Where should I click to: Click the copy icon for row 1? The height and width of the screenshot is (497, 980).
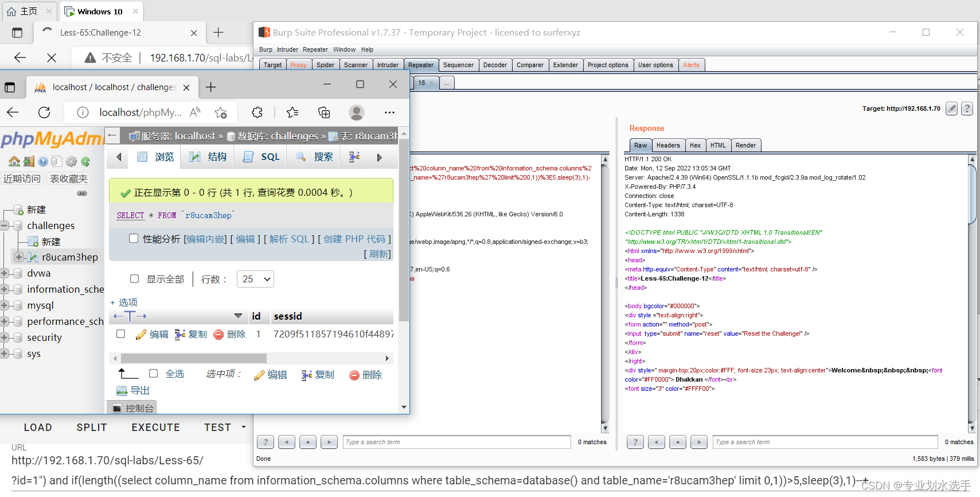point(179,335)
